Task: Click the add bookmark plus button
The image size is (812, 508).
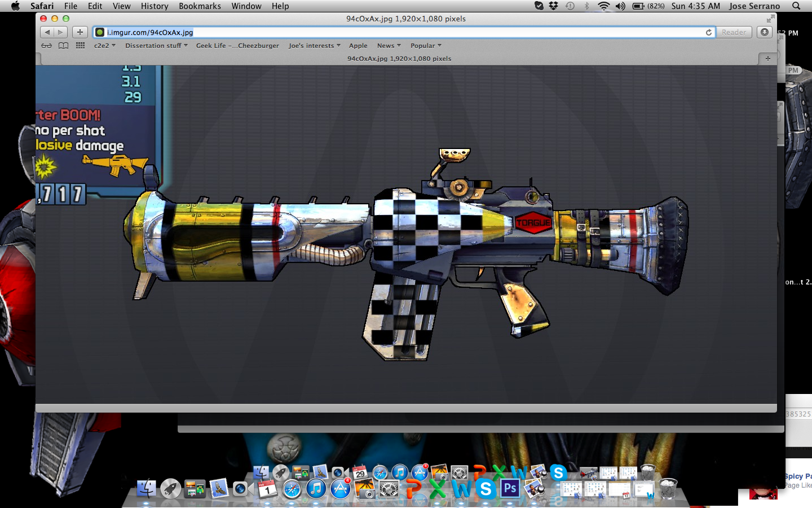Action: tap(80, 32)
